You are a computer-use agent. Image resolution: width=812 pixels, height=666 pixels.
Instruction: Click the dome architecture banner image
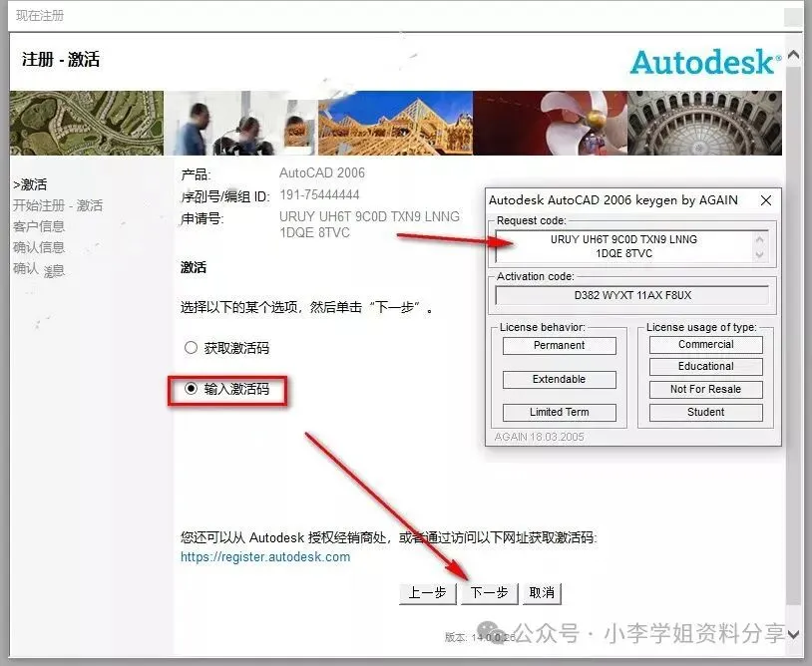click(705, 124)
